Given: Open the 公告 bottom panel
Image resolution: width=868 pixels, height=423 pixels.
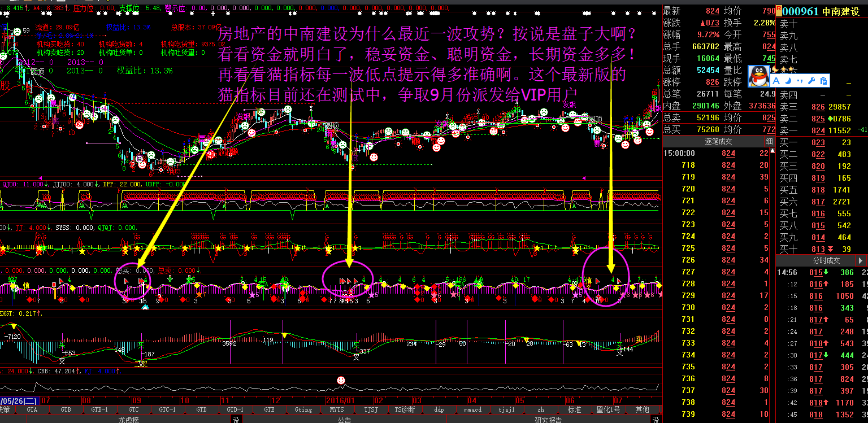Looking at the screenshot, I should point(344,420).
